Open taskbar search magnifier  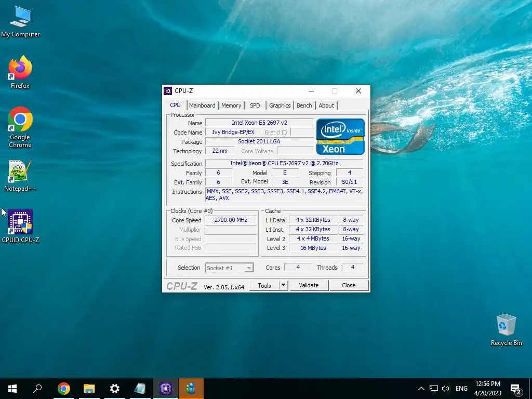click(37, 389)
